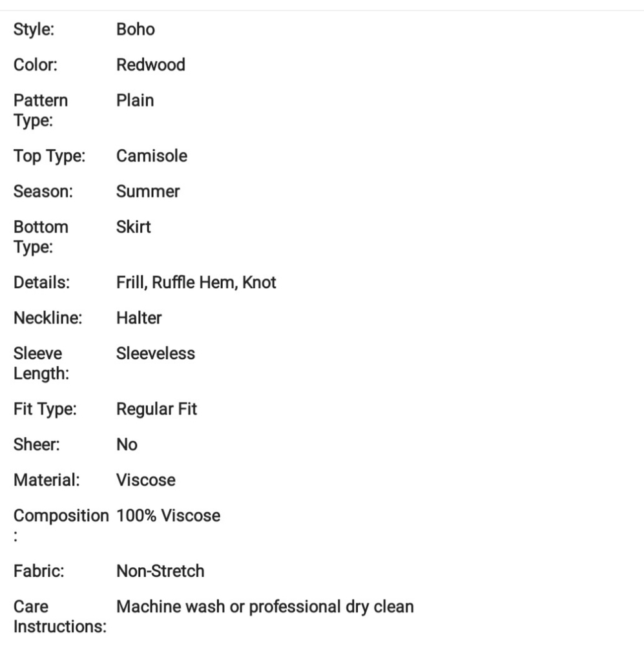The height and width of the screenshot is (646, 644).
Task: Click "Machine wash or professional dry clean" text
Action: (x=265, y=607)
